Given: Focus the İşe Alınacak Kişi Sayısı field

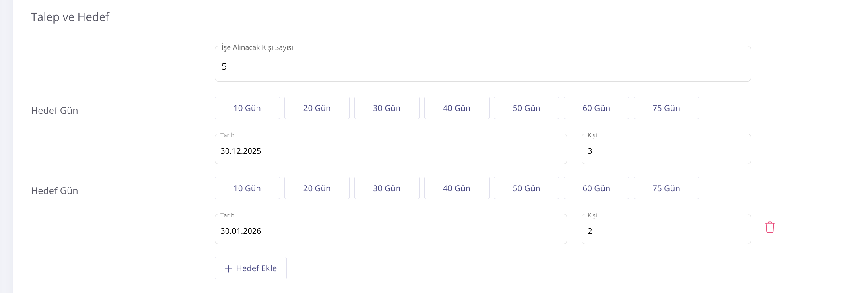Looking at the screenshot, I should pos(482,66).
